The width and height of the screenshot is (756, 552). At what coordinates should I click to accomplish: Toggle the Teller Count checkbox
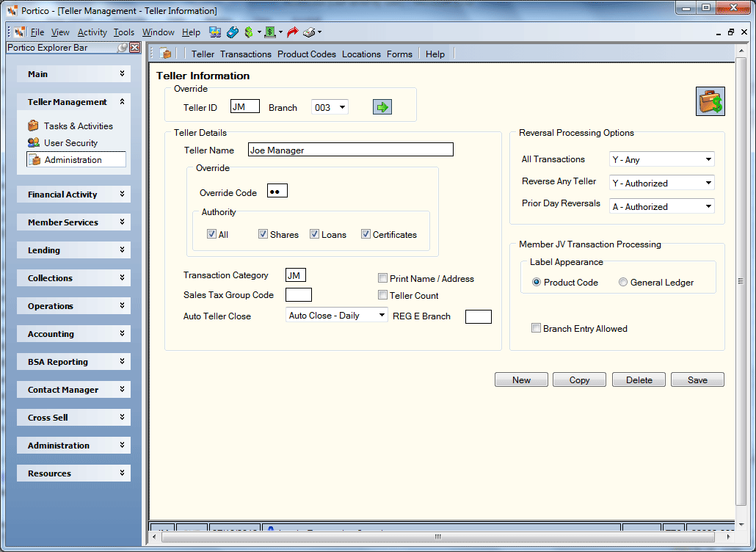click(383, 295)
